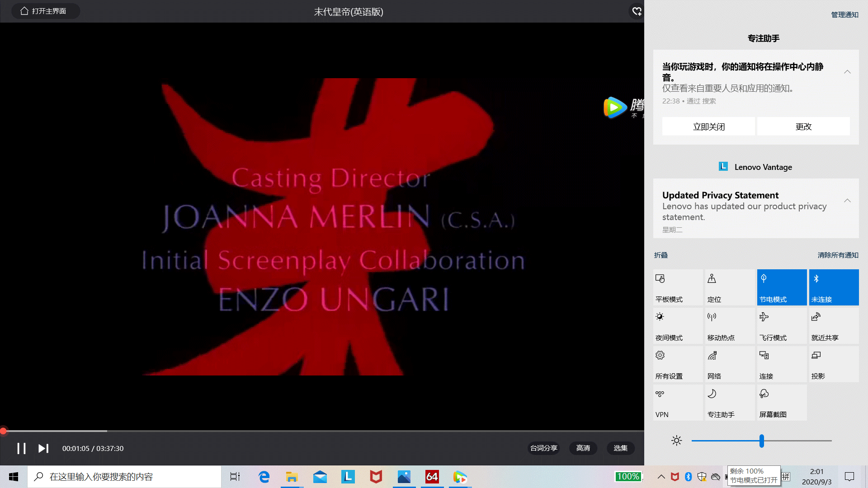
Task: Click 立即关闭 to turn off focus assist
Action: coord(708,127)
